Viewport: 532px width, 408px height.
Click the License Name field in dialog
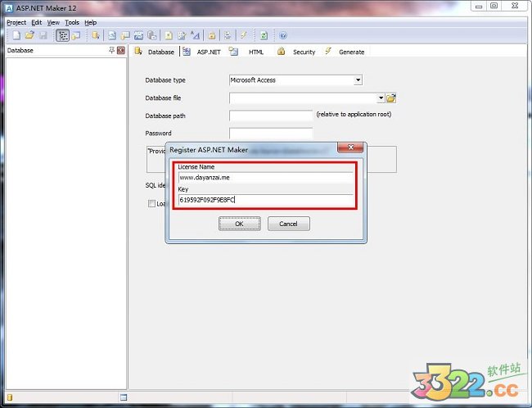coord(266,177)
